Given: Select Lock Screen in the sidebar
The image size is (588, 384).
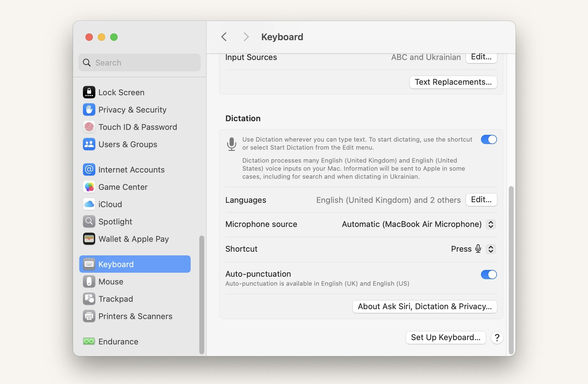Looking at the screenshot, I should point(135,92).
